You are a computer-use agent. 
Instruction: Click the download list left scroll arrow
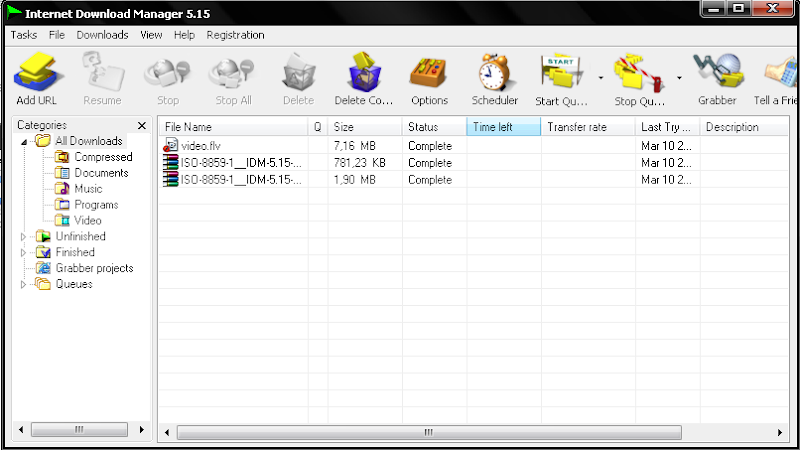click(167, 432)
